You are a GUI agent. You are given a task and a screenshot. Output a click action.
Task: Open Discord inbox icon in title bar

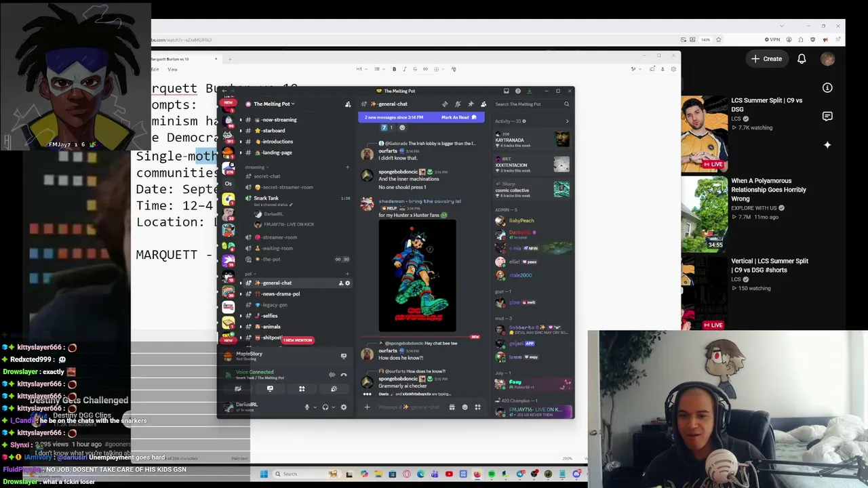(506, 91)
